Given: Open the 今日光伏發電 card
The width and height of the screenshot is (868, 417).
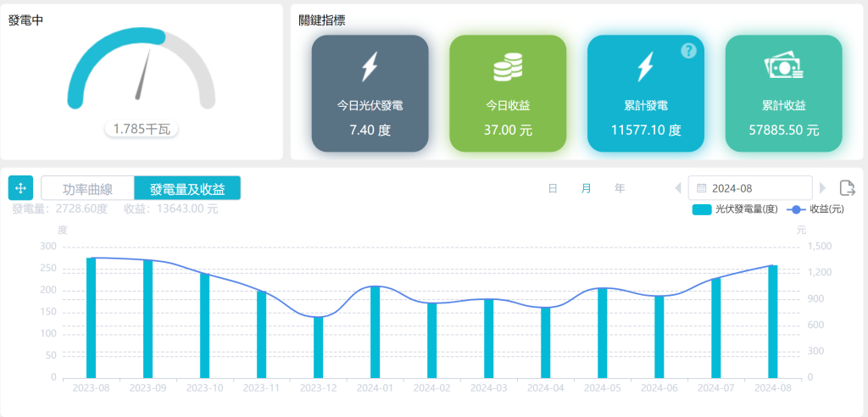Looking at the screenshot, I should [x=370, y=93].
